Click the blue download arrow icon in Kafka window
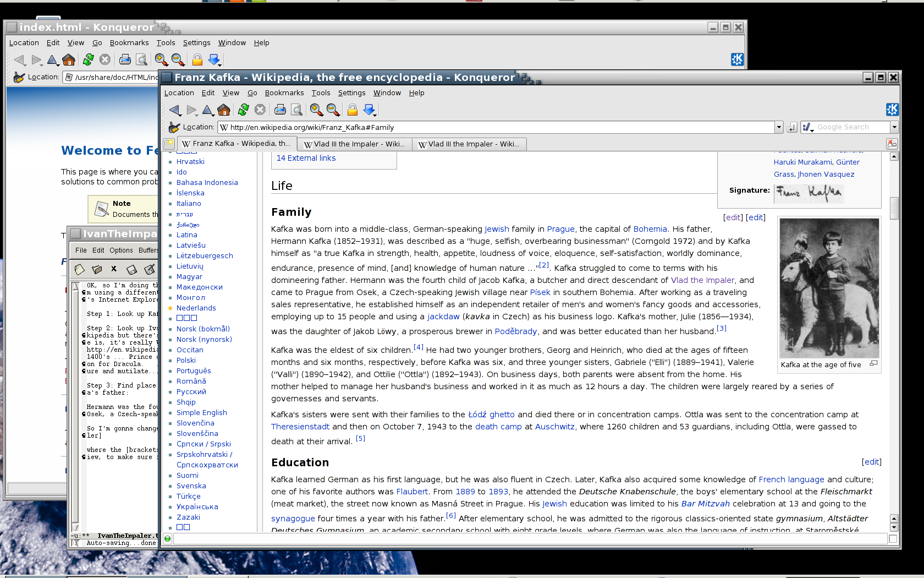The image size is (924, 578). (370, 110)
